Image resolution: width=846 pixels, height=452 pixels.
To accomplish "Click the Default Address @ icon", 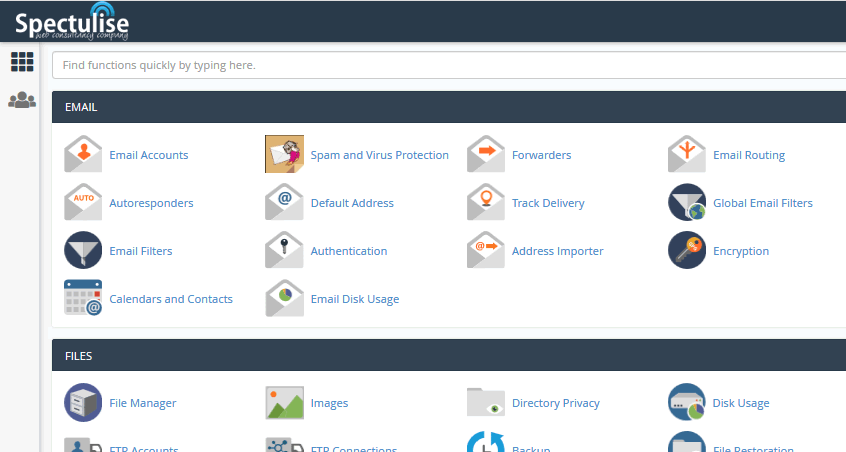I will [284, 202].
